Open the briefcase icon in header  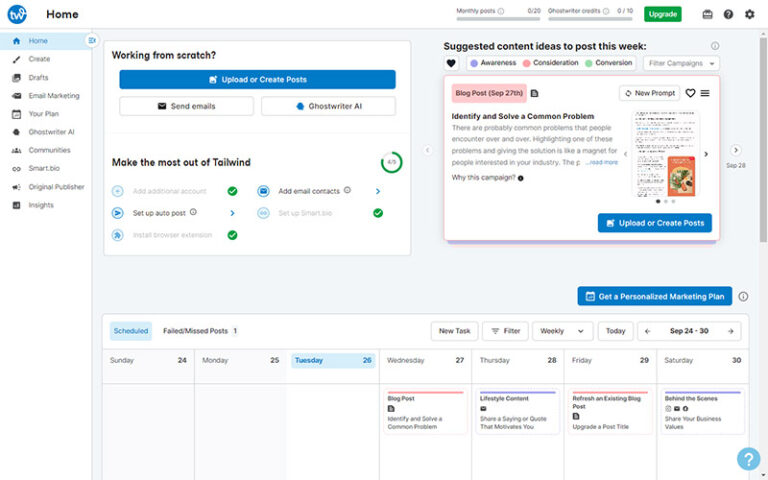tap(707, 14)
